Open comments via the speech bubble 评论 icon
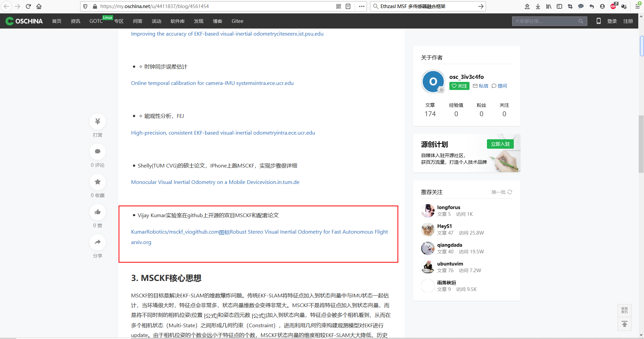The width and height of the screenshot is (644, 339). (x=97, y=152)
